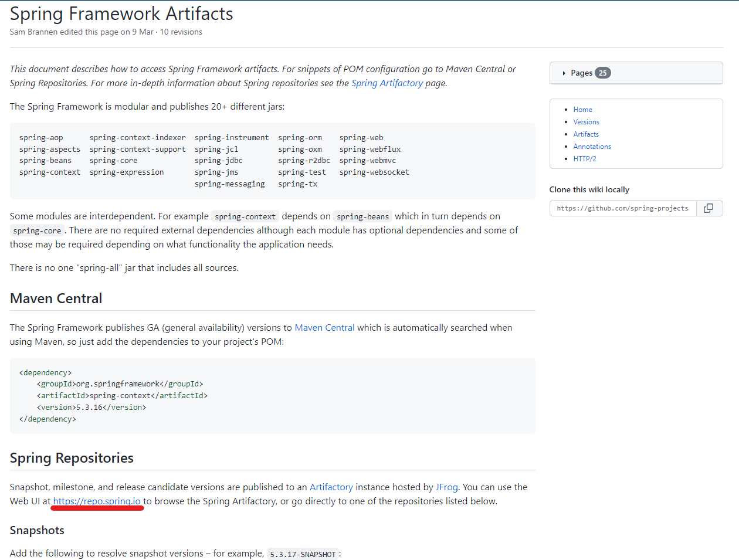Click the clone URL input field
This screenshot has width=739, height=560.
coord(623,208)
